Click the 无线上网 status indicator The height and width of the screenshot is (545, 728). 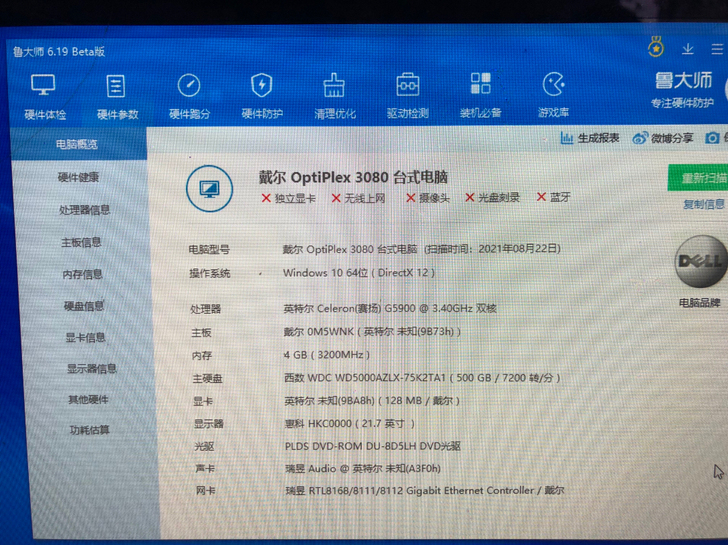click(x=358, y=198)
